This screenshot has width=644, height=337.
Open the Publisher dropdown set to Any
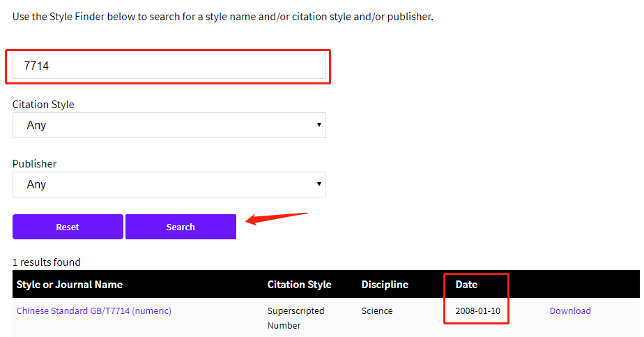click(x=169, y=185)
